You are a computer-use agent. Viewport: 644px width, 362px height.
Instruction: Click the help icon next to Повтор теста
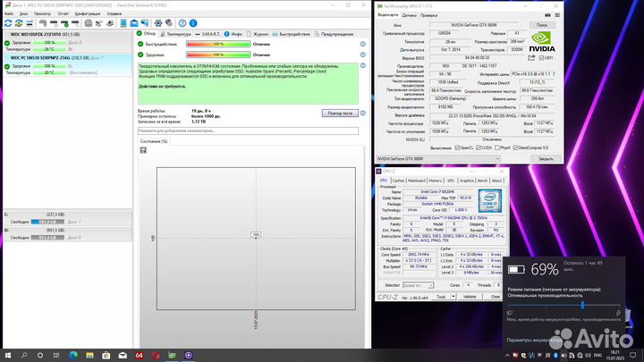(x=362, y=113)
